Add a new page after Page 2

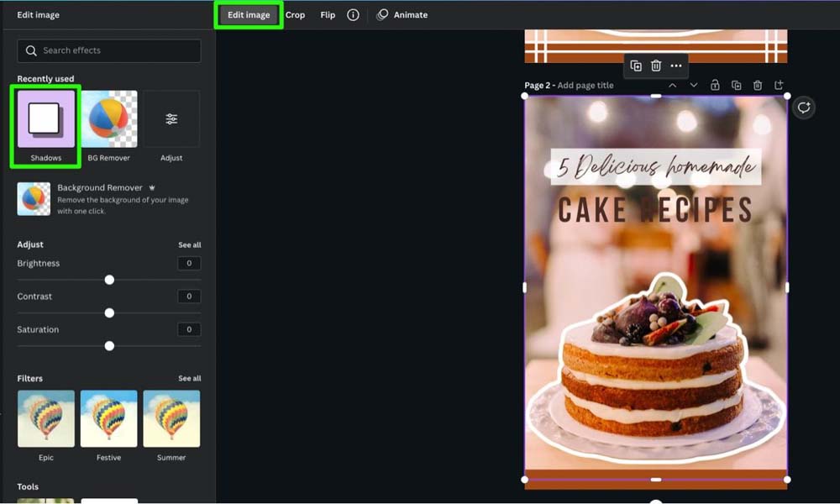pyautogui.click(x=779, y=85)
